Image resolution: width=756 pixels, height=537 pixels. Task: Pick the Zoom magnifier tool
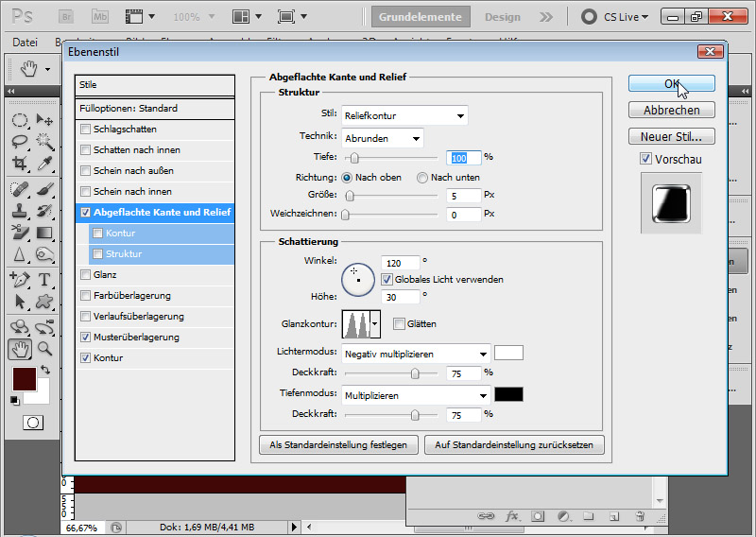[44, 349]
